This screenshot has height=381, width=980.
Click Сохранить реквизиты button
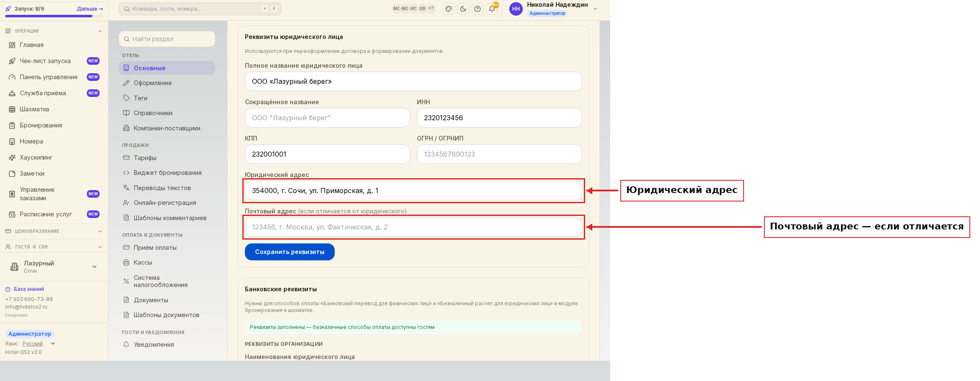click(290, 252)
